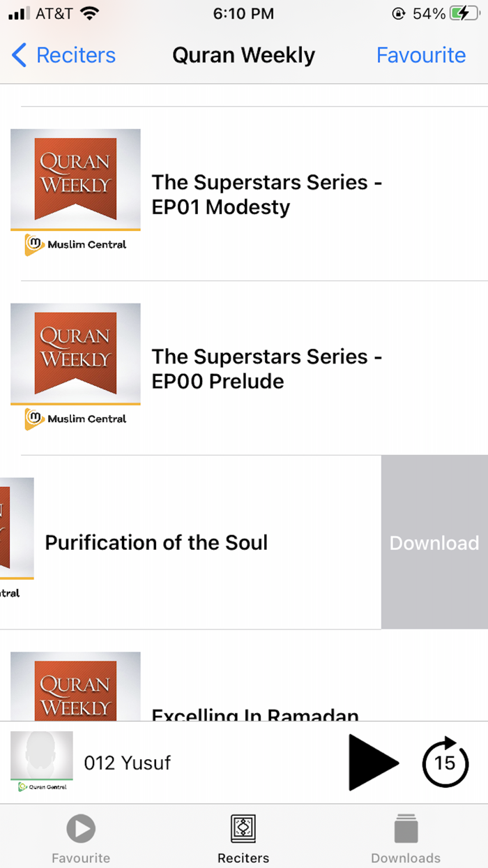Viewport: 488px width, 868px height.
Task: Download Purification of the Soul
Action: pyautogui.click(x=434, y=543)
